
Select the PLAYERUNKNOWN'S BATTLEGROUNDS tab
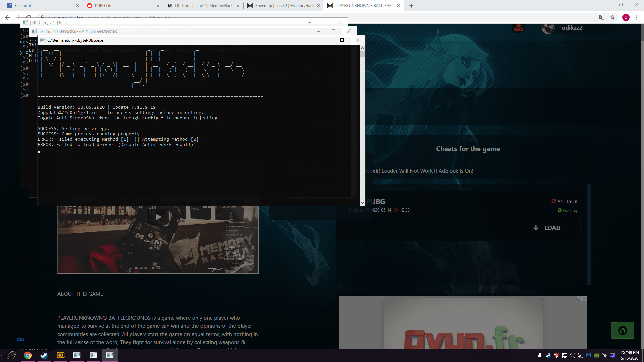364,6
